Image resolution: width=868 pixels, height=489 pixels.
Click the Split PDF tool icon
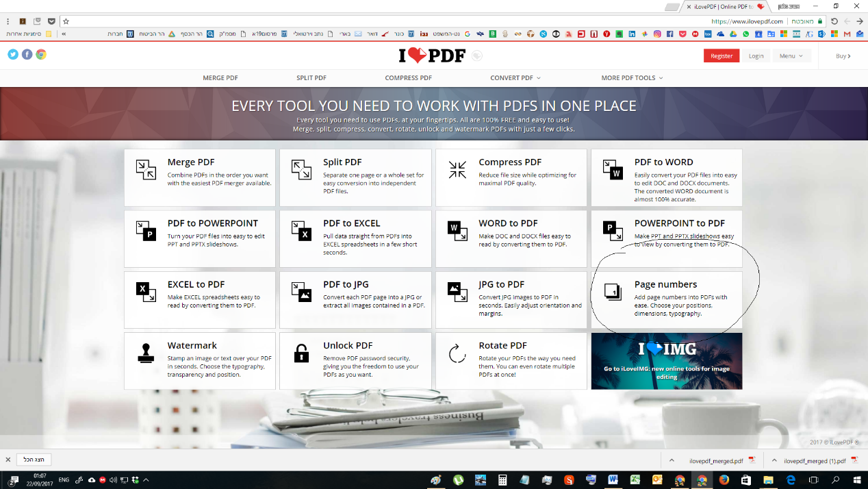click(x=301, y=168)
